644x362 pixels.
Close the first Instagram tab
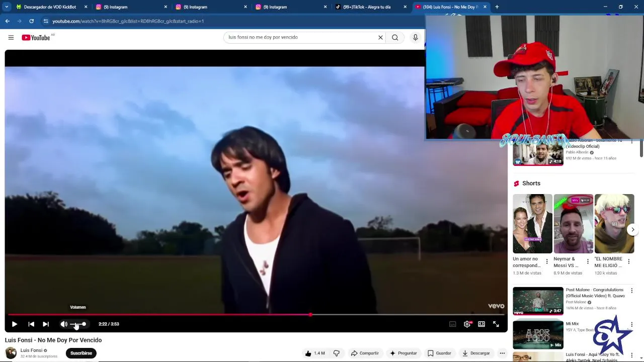click(x=166, y=7)
